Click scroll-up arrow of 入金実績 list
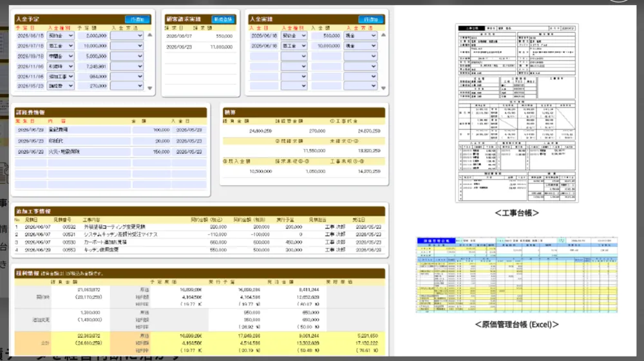This screenshot has width=644, height=361. (x=383, y=35)
